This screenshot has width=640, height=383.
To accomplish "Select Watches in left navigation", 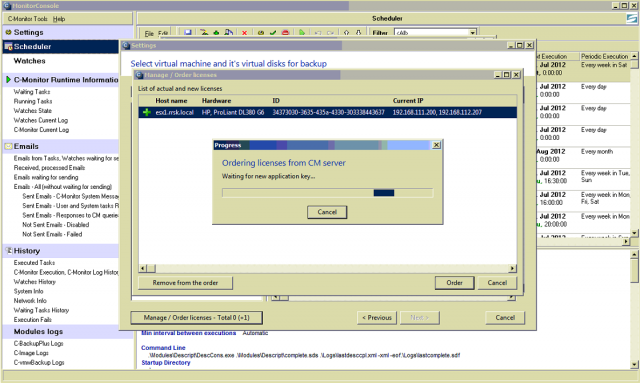I will [29, 61].
